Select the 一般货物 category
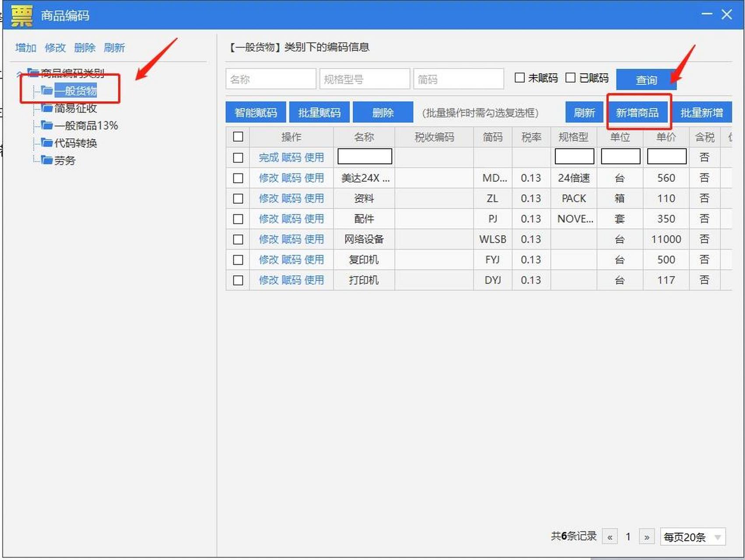Image resolution: width=745 pixels, height=560 pixels. tap(75, 91)
